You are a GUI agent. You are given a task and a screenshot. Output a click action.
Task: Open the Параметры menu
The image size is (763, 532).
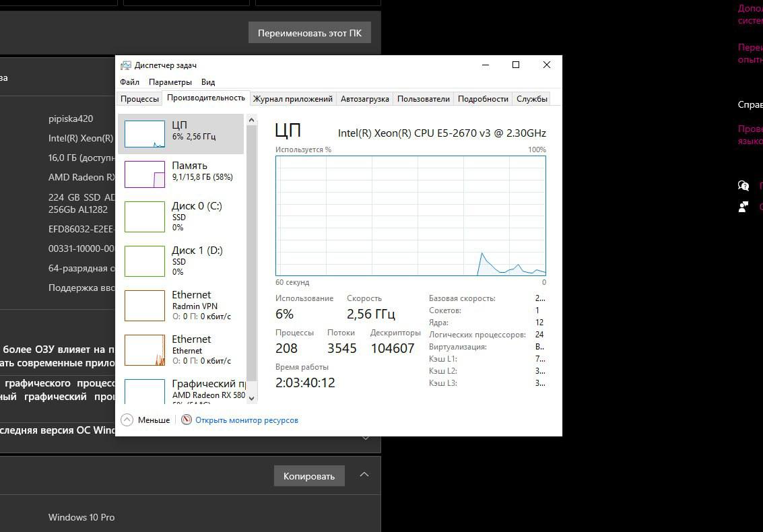170,82
